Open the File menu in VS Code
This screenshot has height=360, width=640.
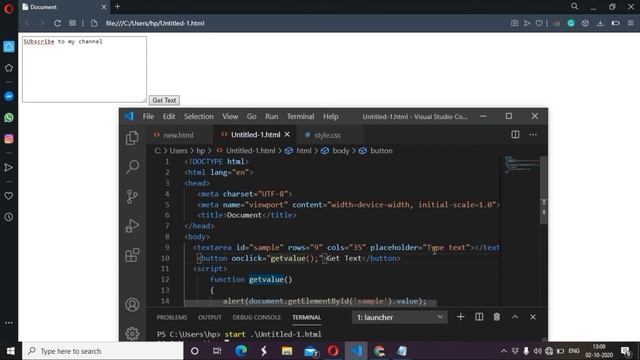point(148,116)
